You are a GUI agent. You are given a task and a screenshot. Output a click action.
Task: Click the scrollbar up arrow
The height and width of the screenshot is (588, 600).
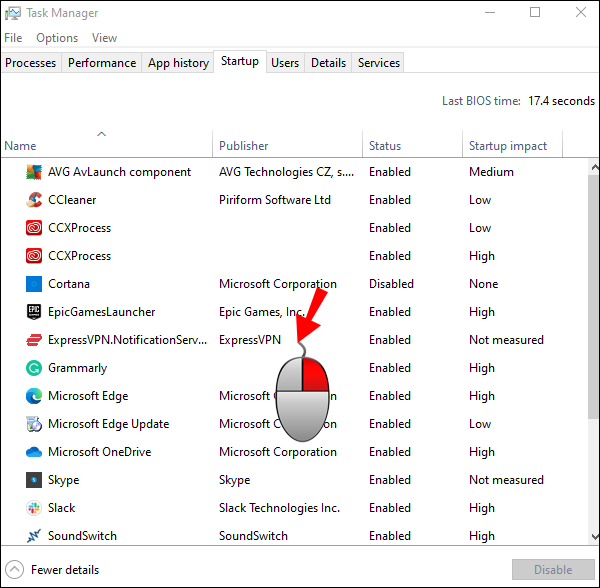pyautogui.click(x=595, y=167)
